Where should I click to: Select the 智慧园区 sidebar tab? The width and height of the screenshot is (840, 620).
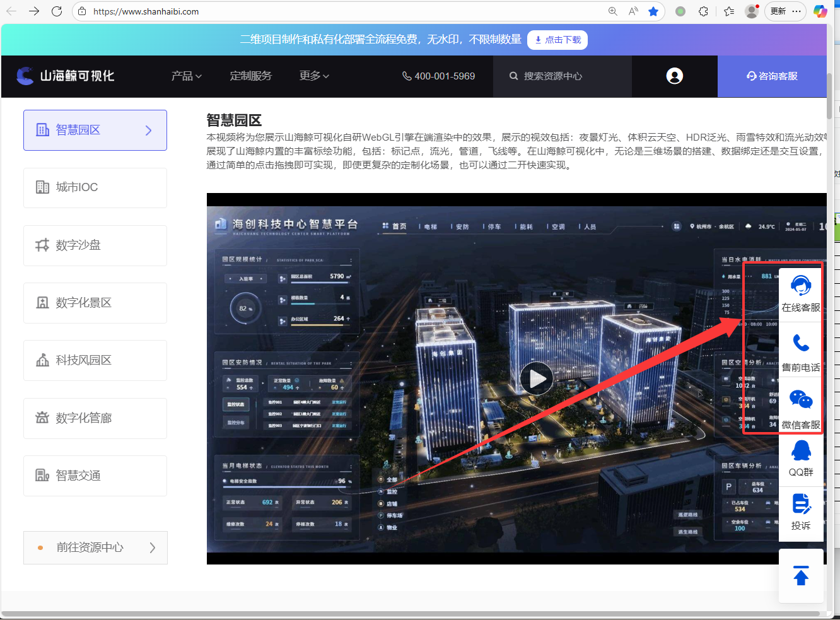pos(95,130)
